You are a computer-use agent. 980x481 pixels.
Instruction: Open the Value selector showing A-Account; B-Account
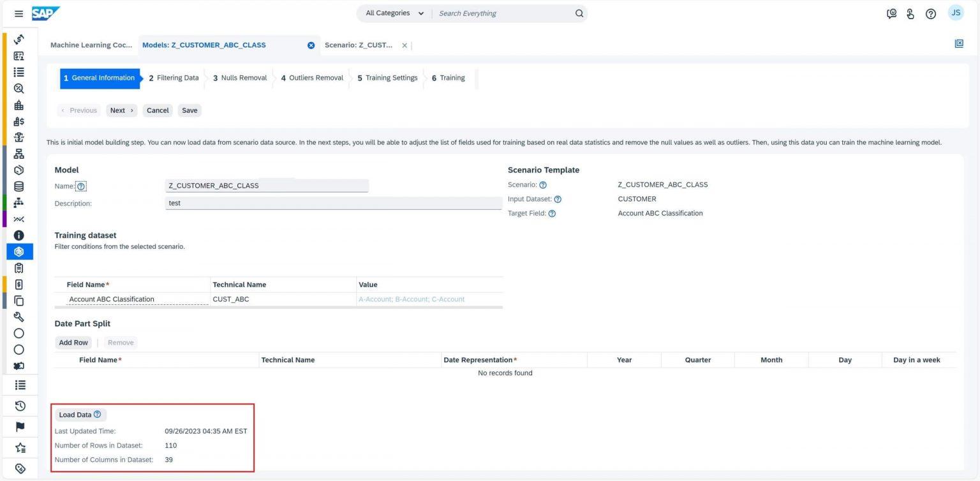pos(412,299)
